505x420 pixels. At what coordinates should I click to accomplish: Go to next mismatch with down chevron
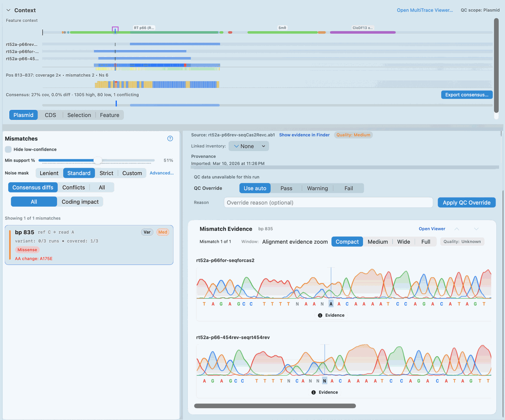click(476, 229)
